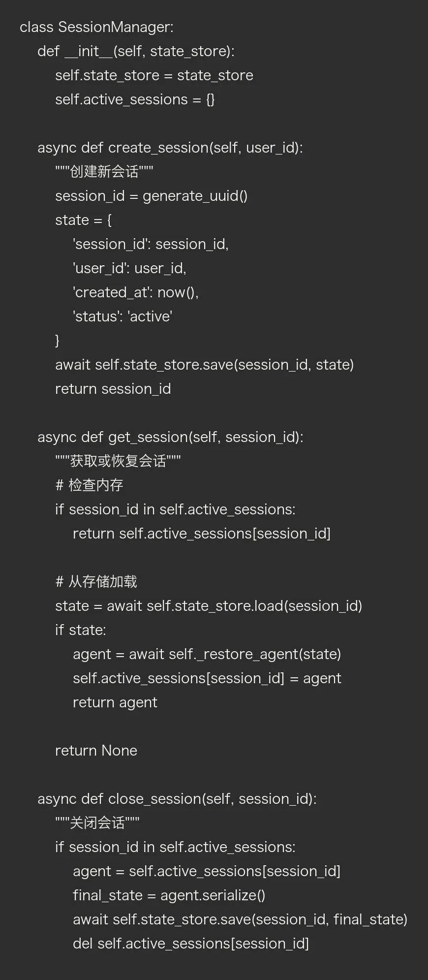Click the get_session method definition
The width and height of the screenshot is (428, 980).
pos(170,437)
